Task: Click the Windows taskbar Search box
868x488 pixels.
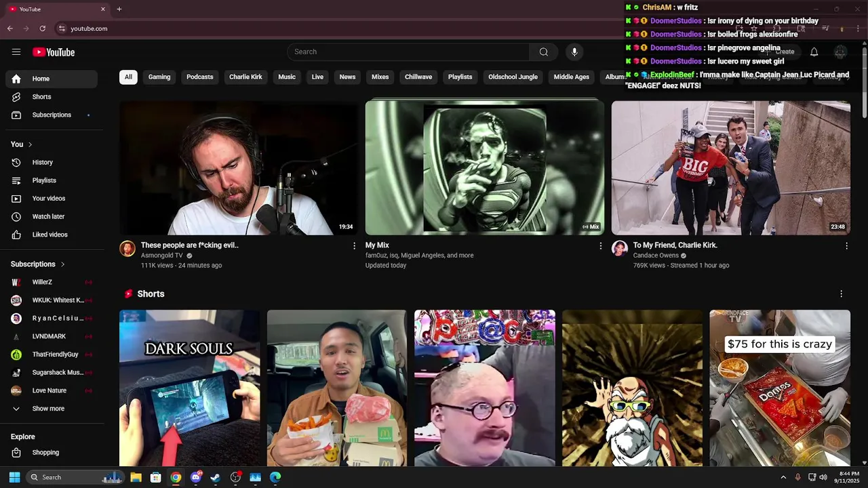Action: point(75,477)
